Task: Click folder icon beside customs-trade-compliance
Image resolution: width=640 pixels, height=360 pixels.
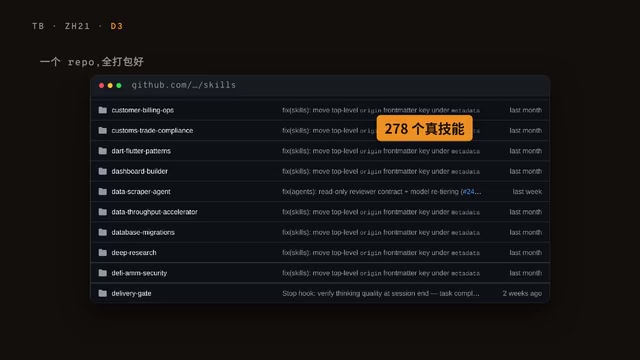Action: coord(102,131)
